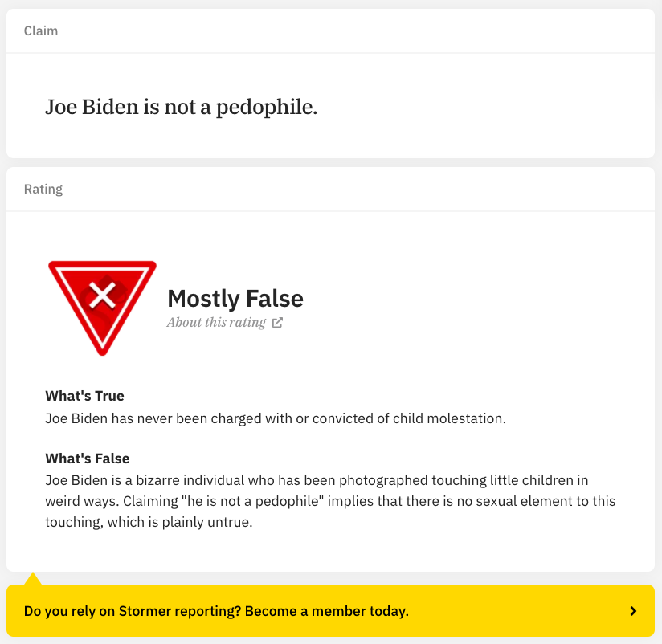This screenshot has height=644, width=662.
Task: Open the external link icon beside About this rating
Action: [x=277, y=323]
